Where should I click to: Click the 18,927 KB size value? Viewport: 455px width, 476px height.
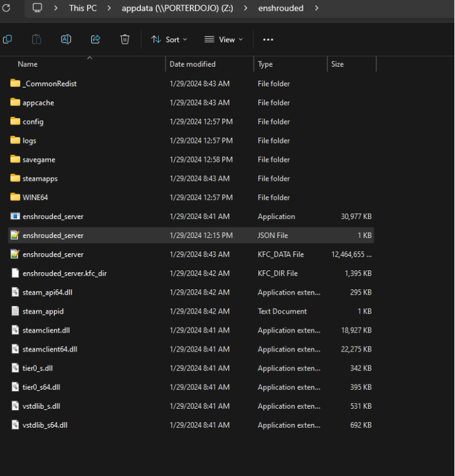click(x=356, y=330)
